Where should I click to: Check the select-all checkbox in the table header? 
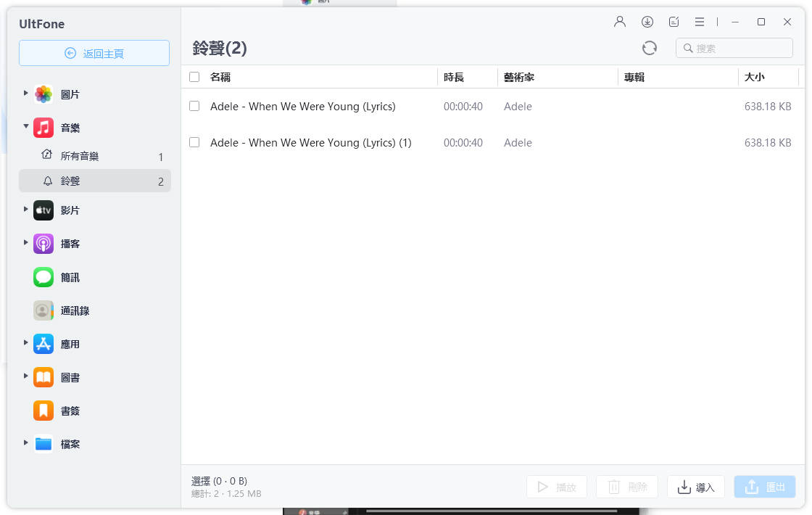[194, 76]
